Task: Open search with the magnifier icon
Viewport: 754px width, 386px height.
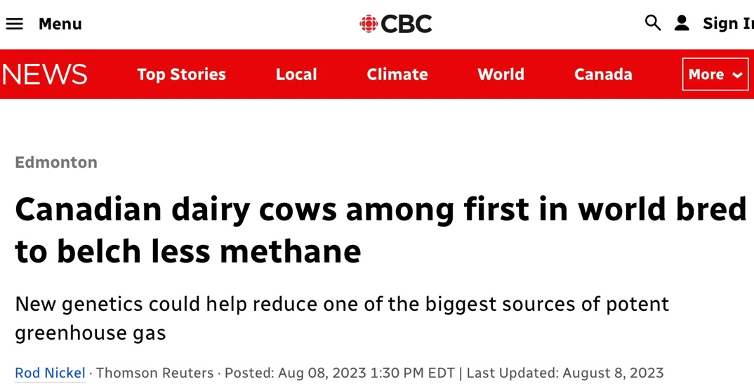Action: pyautogui.click(x=653, y=23)
